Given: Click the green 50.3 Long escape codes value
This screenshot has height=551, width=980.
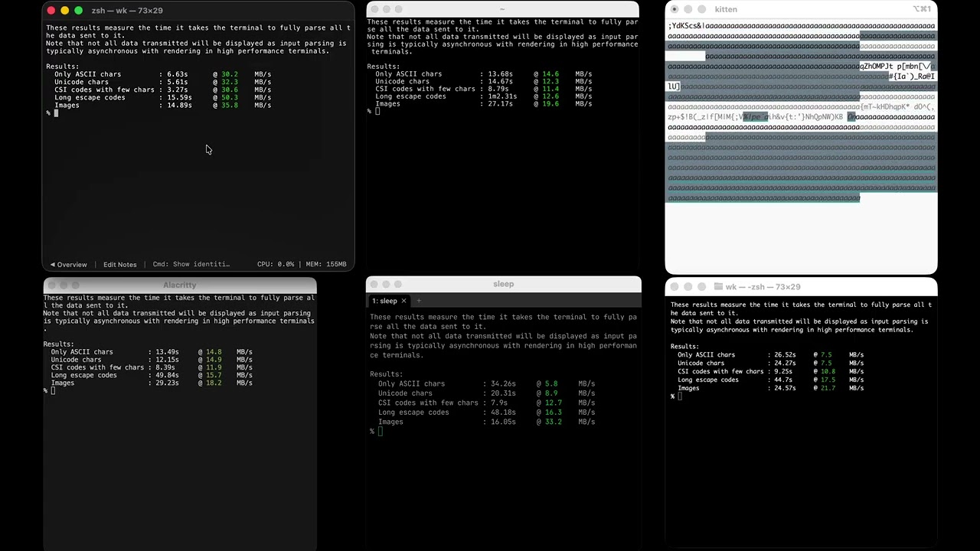Looking at the screenshot, I should pos(230,98).
